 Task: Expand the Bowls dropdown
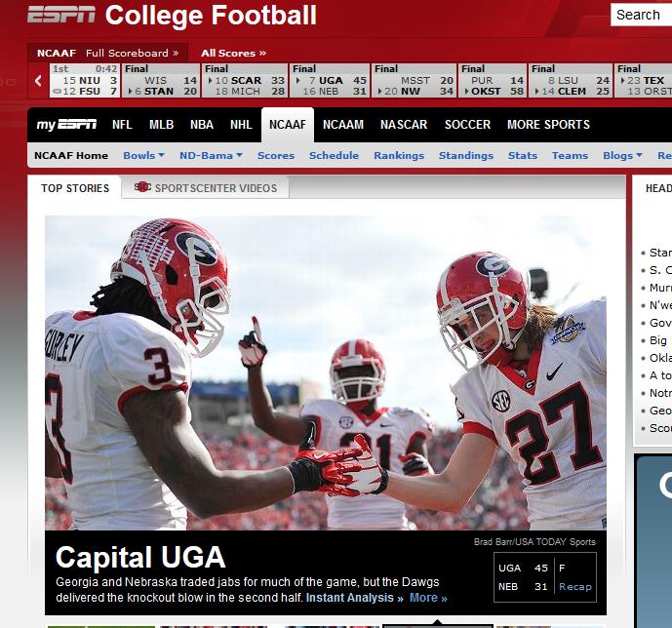(143, 155)
